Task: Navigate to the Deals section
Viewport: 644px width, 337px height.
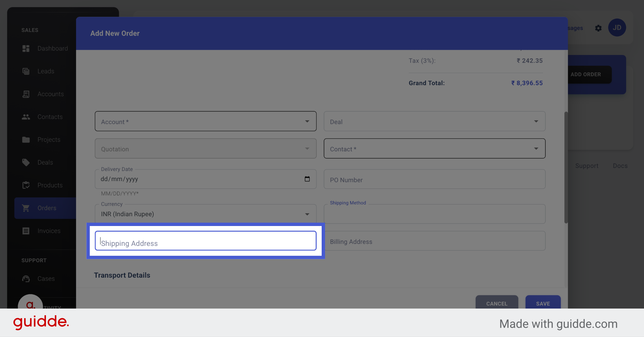Action: pos(26,162)
